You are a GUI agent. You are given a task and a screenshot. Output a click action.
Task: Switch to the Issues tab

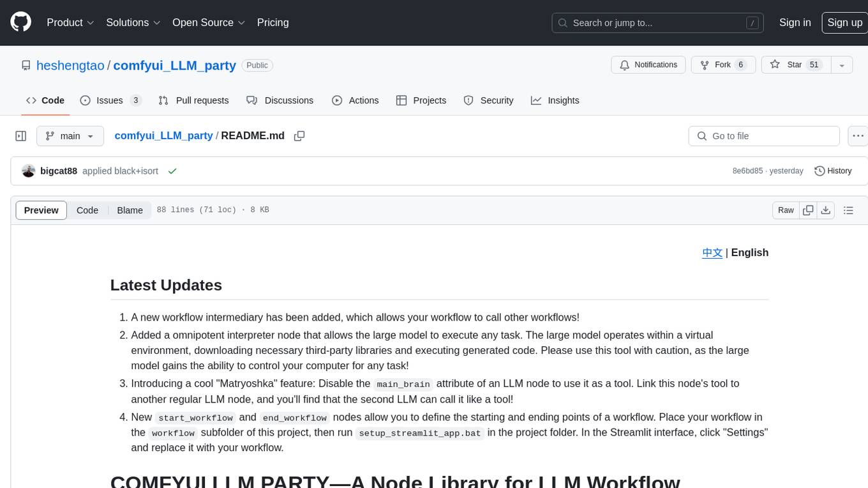[x=110, y=100]
